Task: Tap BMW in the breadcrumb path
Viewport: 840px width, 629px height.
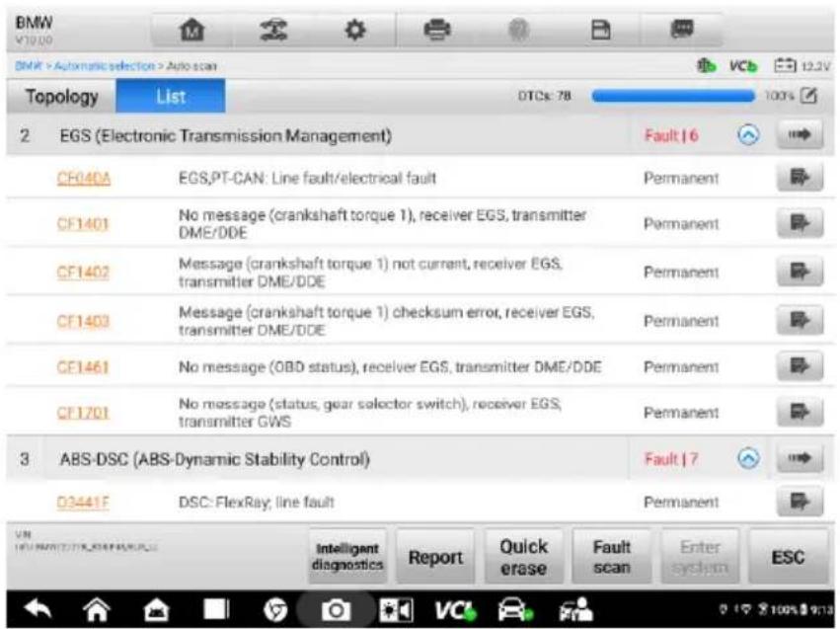Action: 28,66
